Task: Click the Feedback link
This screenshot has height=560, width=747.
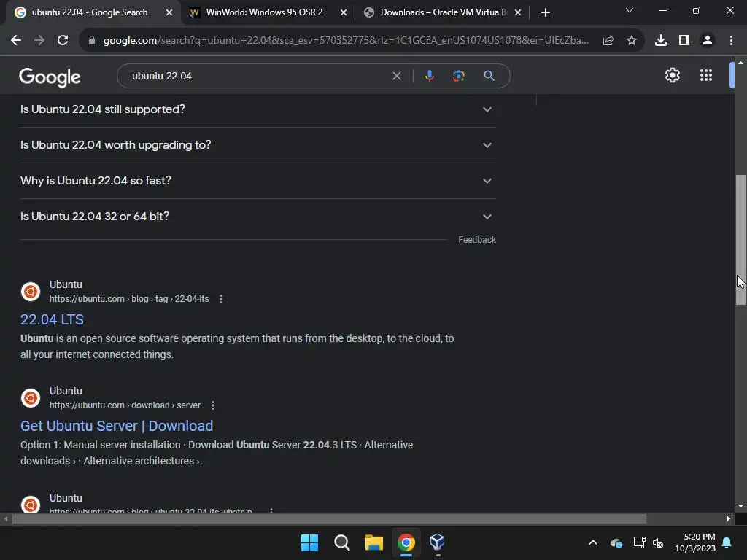Action: pyautogui.click(x=477, y=240)
